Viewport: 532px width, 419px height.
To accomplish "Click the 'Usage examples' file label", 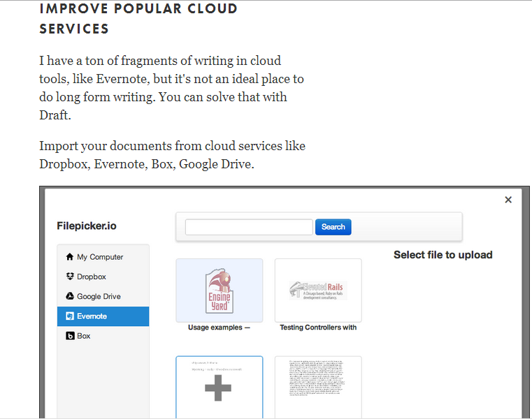I will pyautogui.click(x=220, y=328).
